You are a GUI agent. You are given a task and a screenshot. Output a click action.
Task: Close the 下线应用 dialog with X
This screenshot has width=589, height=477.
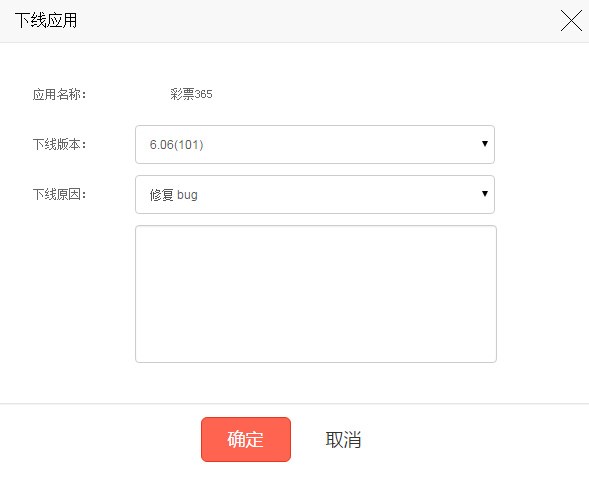(x=571, y=21)
